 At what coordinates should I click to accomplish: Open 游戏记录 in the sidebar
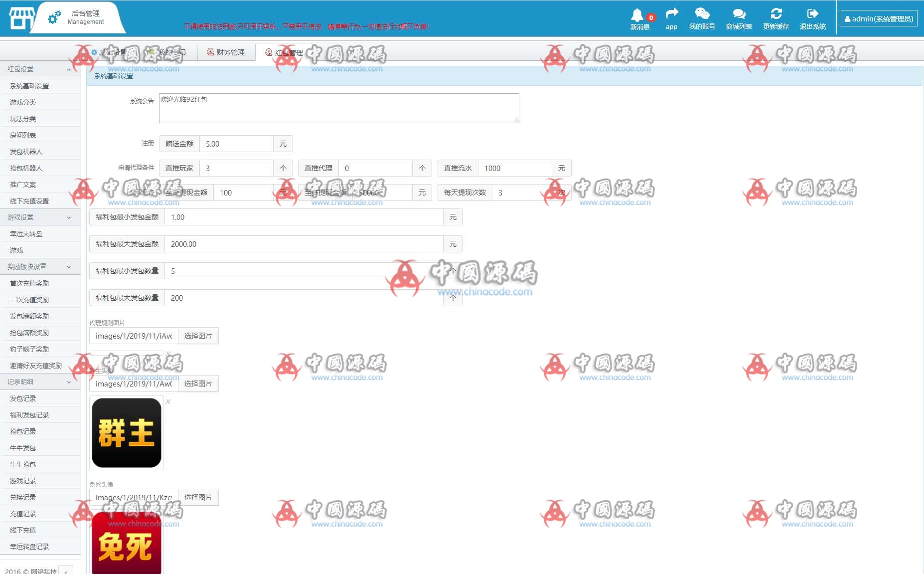40,481
